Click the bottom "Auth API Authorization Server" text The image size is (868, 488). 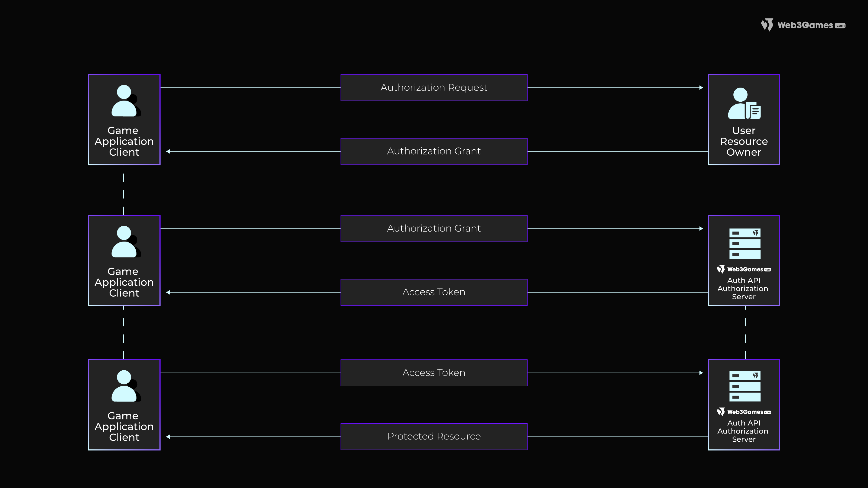click(x=743, y=431)
